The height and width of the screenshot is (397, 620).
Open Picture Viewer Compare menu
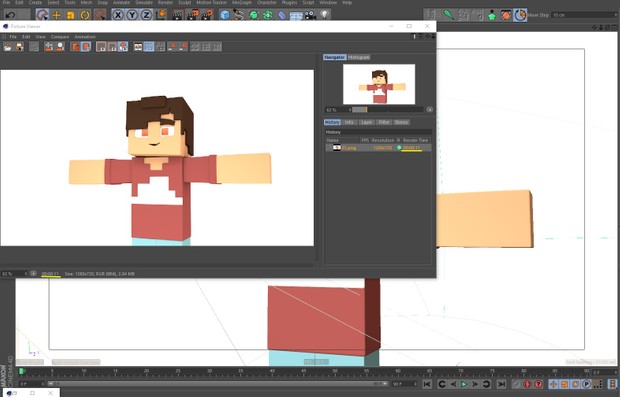[60, 37]
